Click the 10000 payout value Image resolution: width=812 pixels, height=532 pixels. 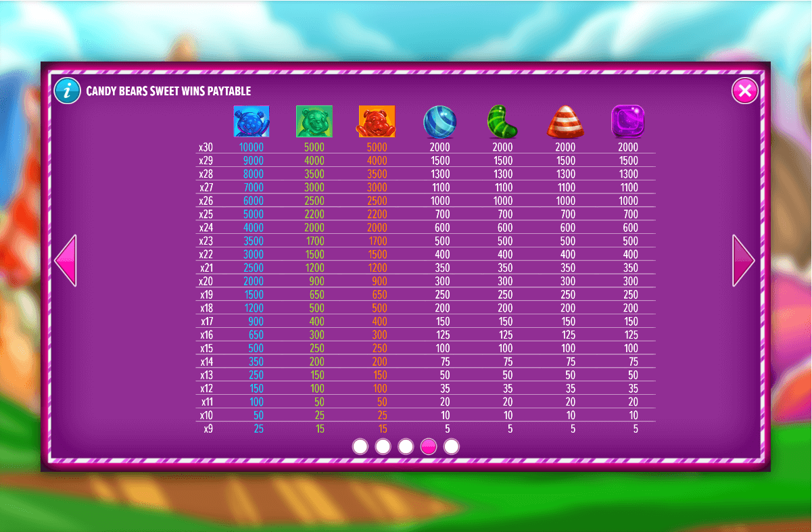[x=251, y=147]
